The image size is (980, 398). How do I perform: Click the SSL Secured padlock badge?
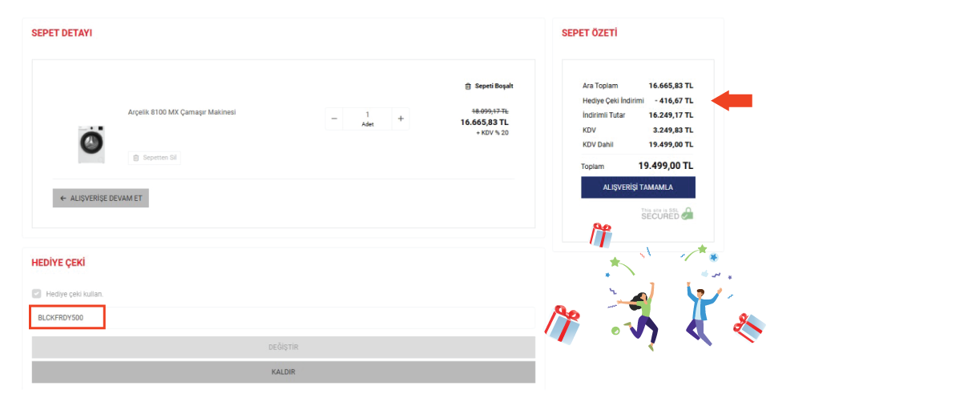tap(687, 214)
